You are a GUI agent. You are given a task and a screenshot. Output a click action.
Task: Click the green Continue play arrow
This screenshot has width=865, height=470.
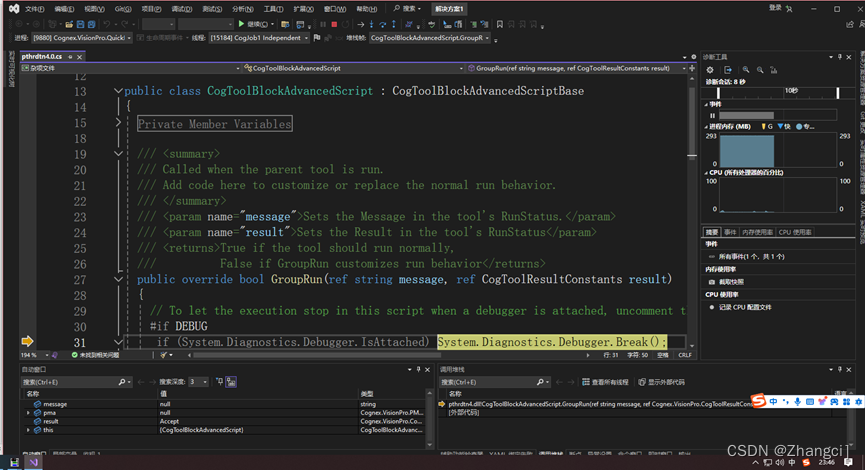[x=241, y=24]
